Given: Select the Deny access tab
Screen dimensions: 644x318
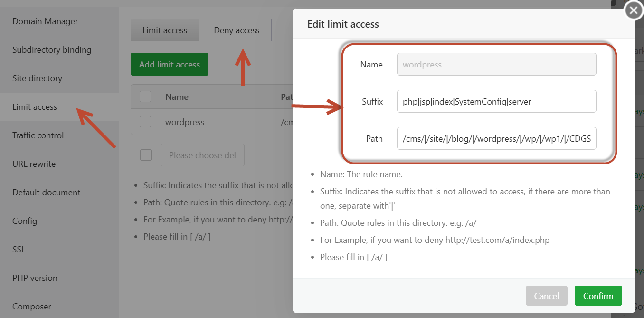Looking at the screenshot, I should pos(237,30).
